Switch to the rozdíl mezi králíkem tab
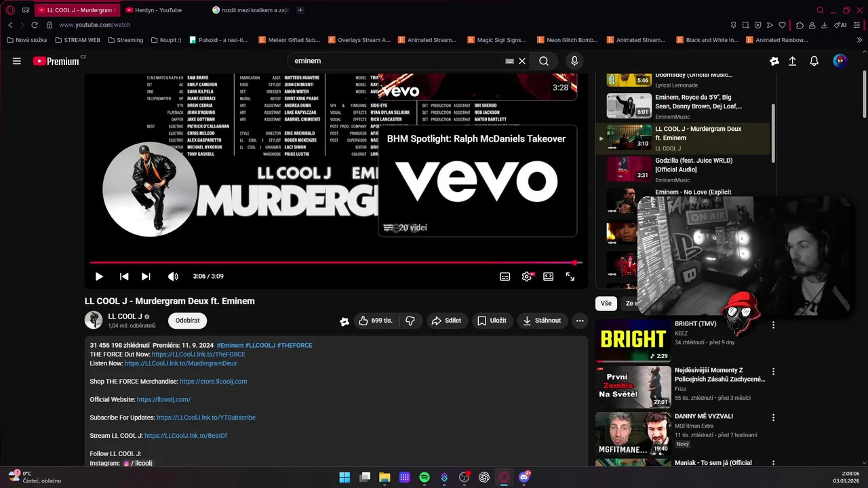The width and height of the screenshot is (868, 488). (x=250, y=10)
